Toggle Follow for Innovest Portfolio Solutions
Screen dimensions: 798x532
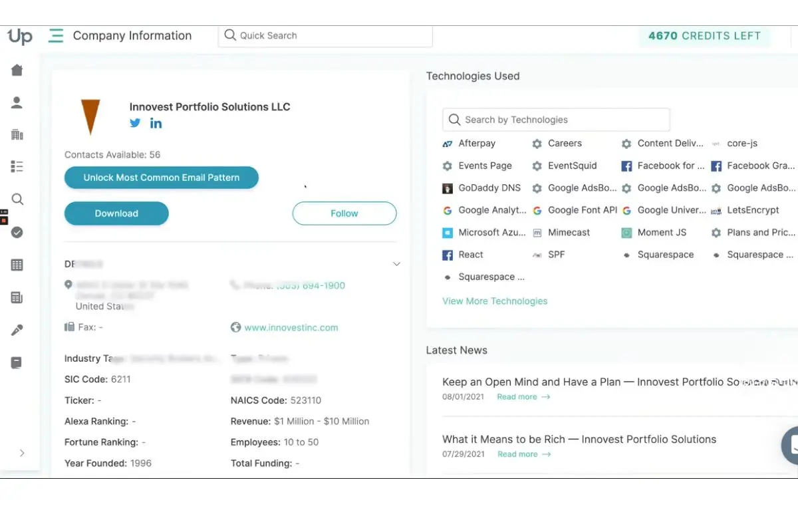(344, 213)
